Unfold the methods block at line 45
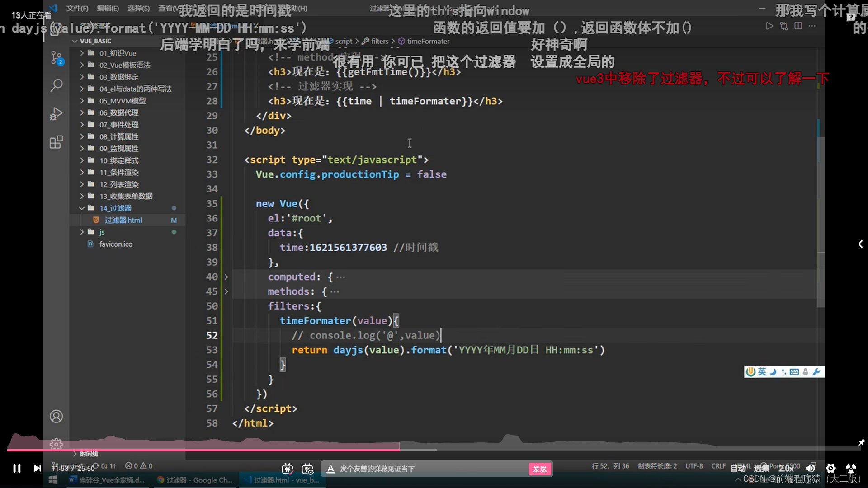This screenshot has width=868, height=488. coord(226,291)
